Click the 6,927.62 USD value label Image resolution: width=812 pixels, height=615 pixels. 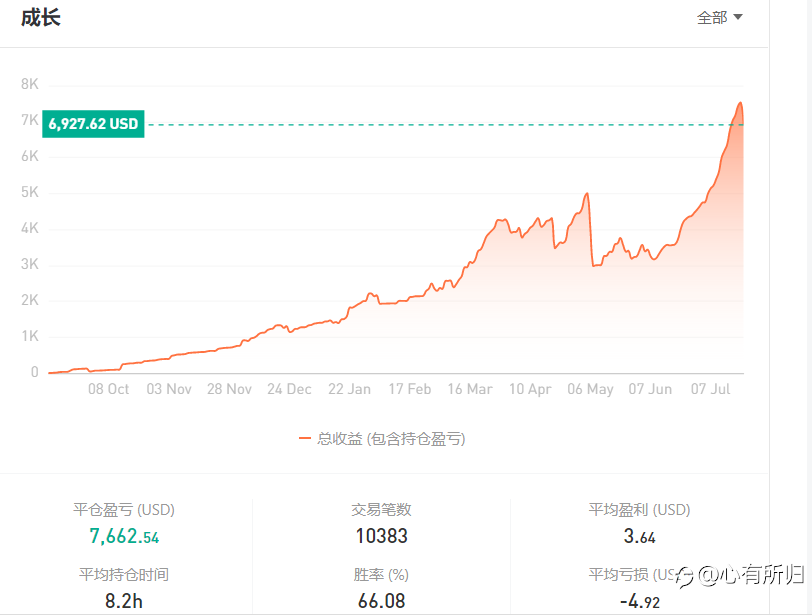[93, 125]
